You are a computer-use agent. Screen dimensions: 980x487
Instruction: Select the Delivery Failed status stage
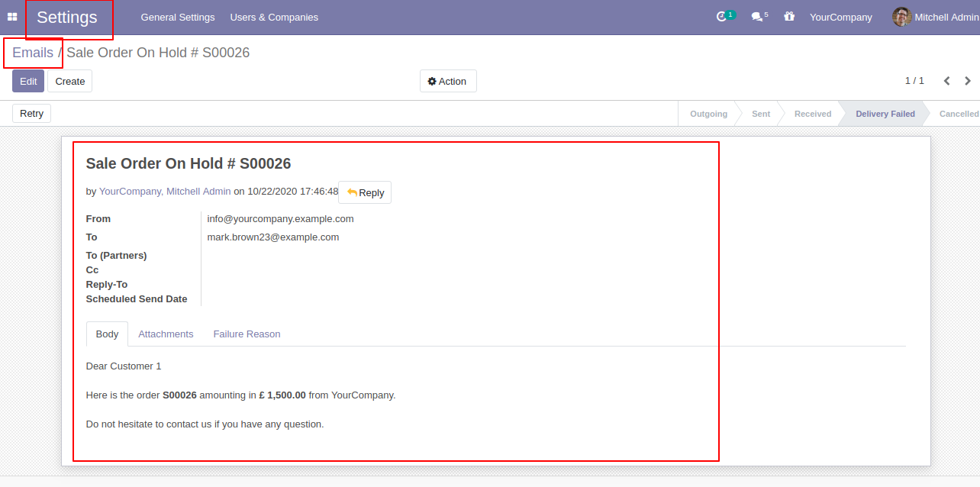click(885, 114)
